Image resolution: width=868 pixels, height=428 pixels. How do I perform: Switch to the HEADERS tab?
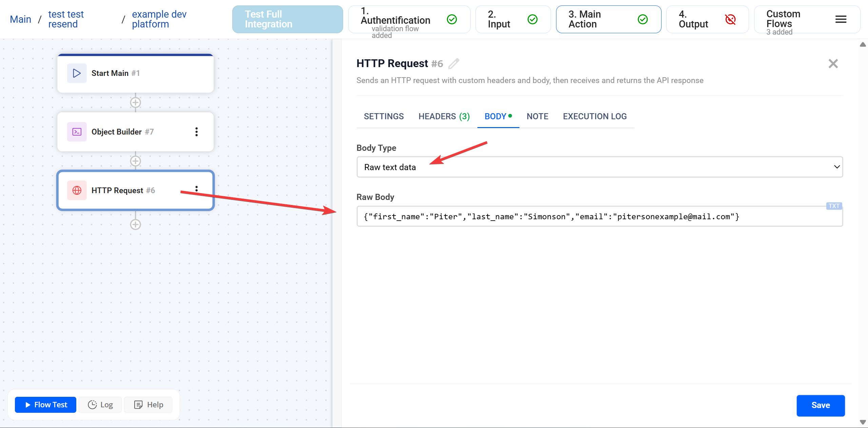[x=443, y=116]
